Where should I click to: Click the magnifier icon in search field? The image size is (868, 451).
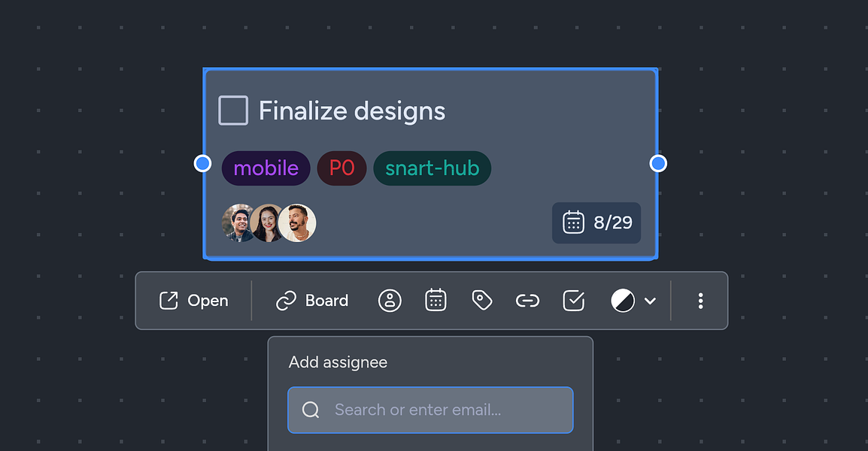311,410
